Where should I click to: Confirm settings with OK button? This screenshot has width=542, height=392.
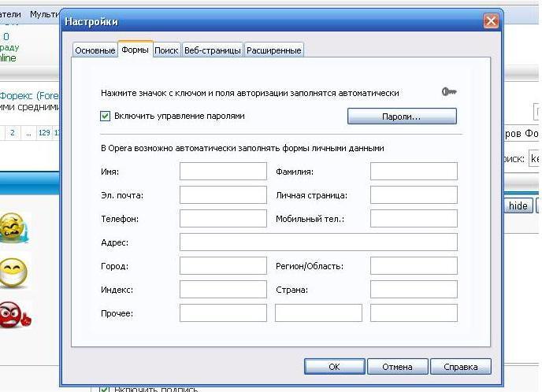(334, 367)
